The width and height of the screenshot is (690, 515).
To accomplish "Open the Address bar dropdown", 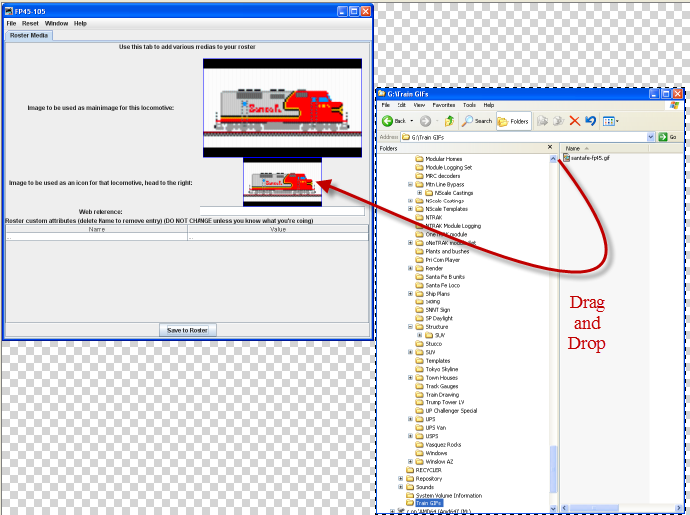I will pos(651,137).
